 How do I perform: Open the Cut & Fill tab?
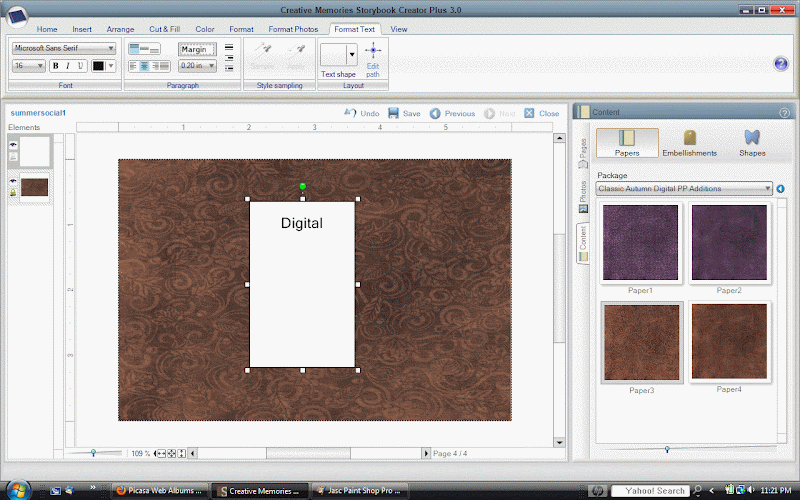click(x=165, y=29)
